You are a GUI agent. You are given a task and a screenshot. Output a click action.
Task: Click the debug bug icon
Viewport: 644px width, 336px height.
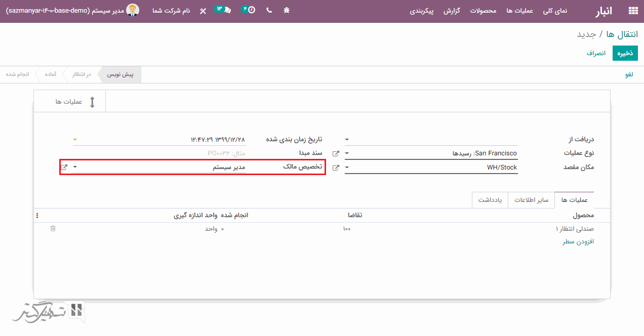tap(287, 10)
